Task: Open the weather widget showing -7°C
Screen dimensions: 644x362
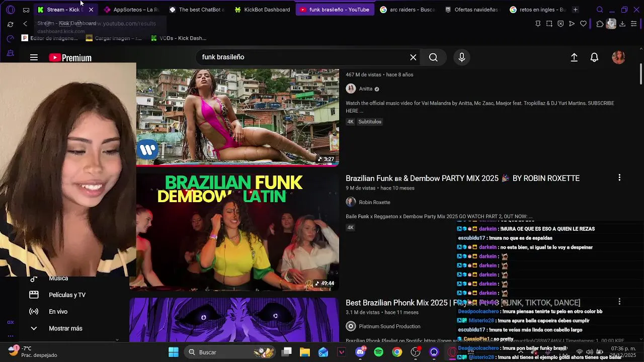Action: [x=33, y=351]
